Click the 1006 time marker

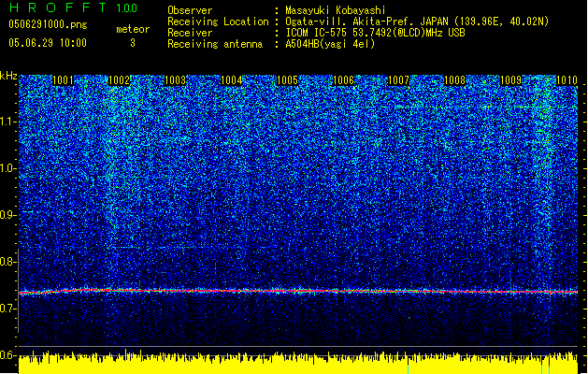(343, 80)
